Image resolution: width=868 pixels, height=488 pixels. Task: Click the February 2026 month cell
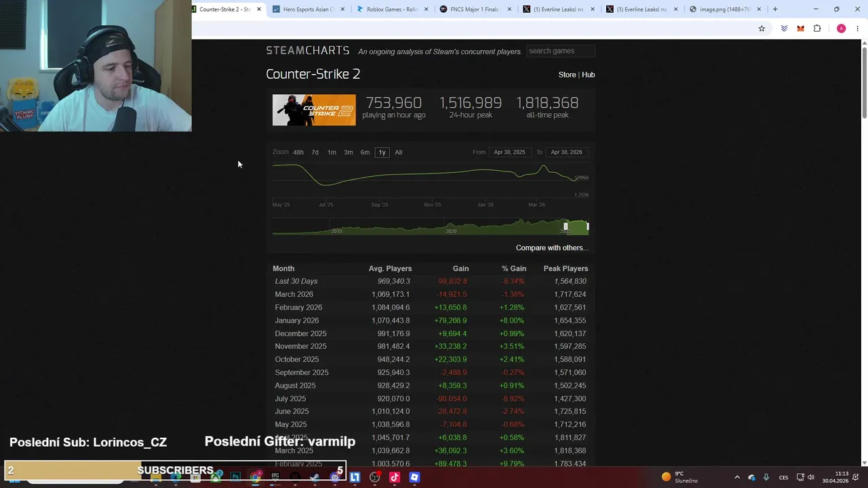coord(298,308)
